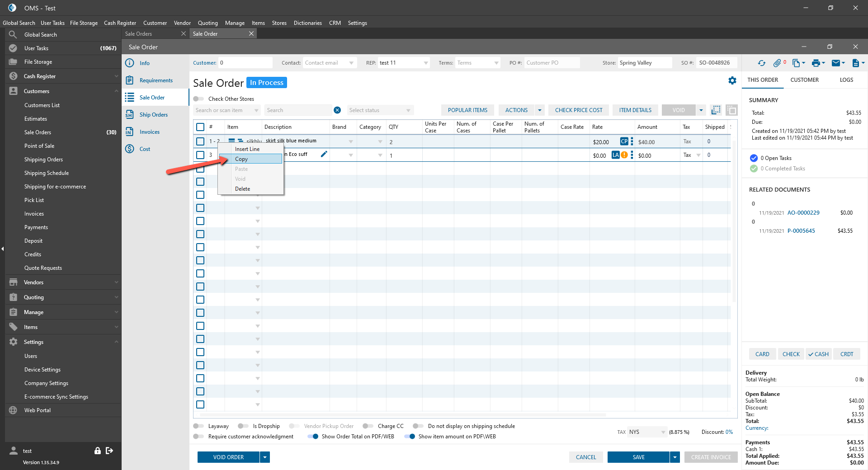This screenshot has height=470, width=868.
Task: Expand the REP dropdown
Action: click(426, 63)
